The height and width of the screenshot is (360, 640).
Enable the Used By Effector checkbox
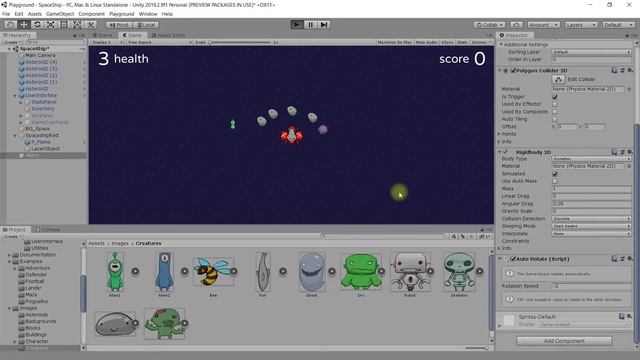[555, 104]
